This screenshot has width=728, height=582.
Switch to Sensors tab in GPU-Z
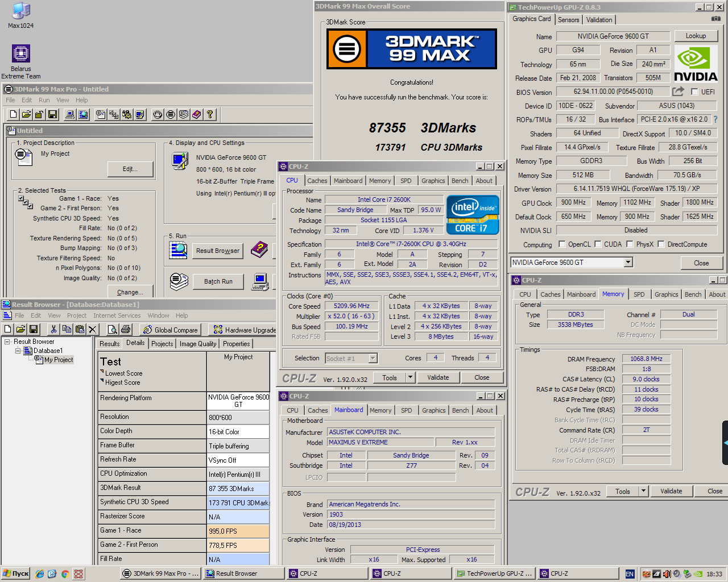(568, 20)
